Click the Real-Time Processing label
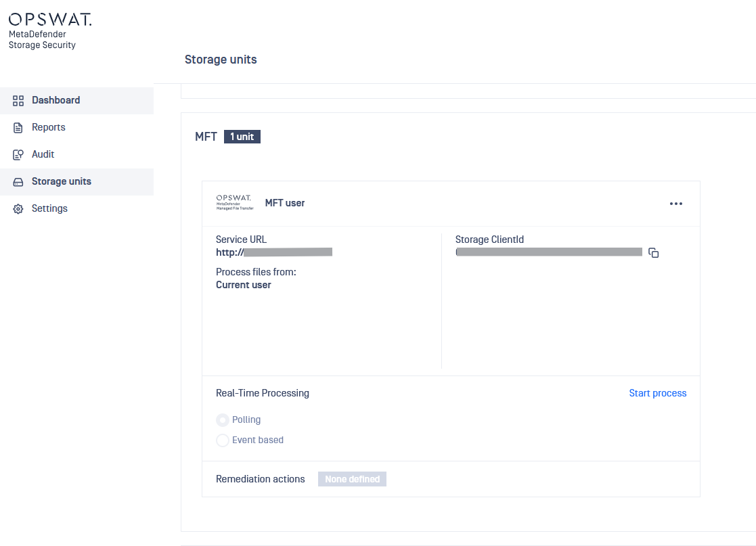Viewport: 756px width, 546px height. (x=263, y=393)
